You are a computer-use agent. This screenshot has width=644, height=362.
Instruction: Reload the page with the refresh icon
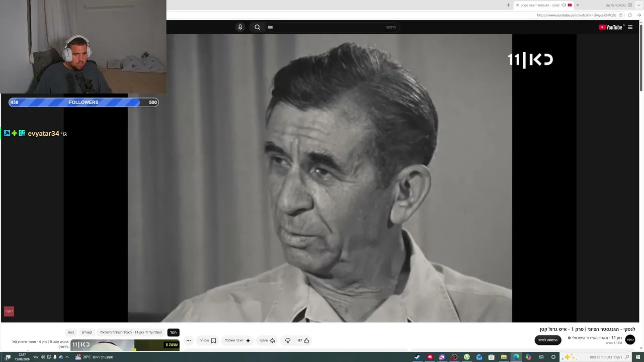[x=629, y=15]
